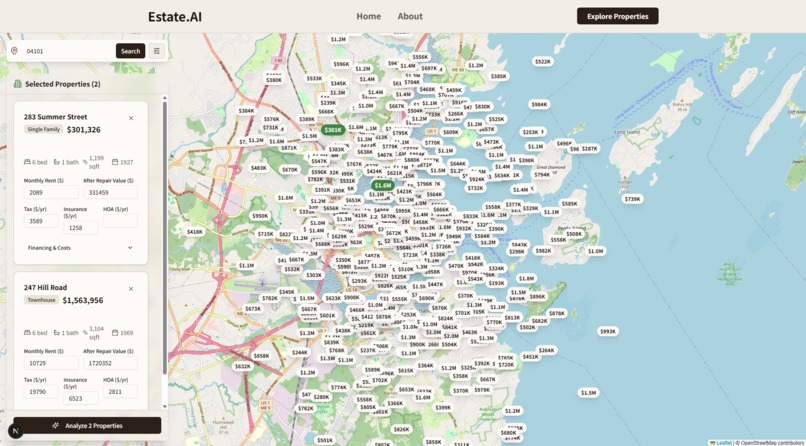Click the bed icon on 283 Summer Street

27,162
